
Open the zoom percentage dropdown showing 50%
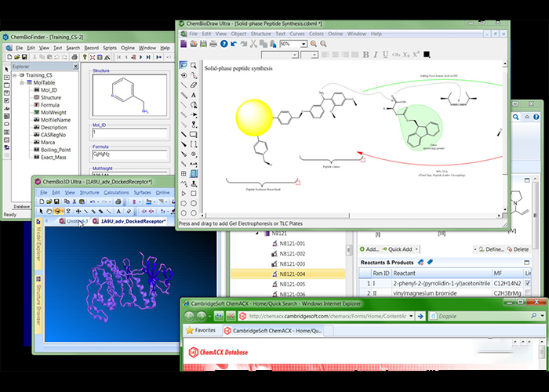(x=303, y=44)
